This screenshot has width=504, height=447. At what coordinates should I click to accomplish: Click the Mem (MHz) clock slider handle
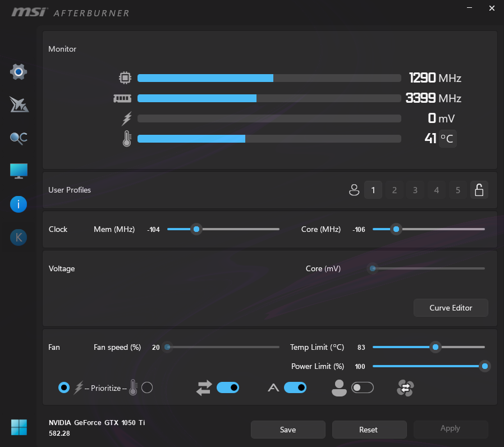coord(196,229)
